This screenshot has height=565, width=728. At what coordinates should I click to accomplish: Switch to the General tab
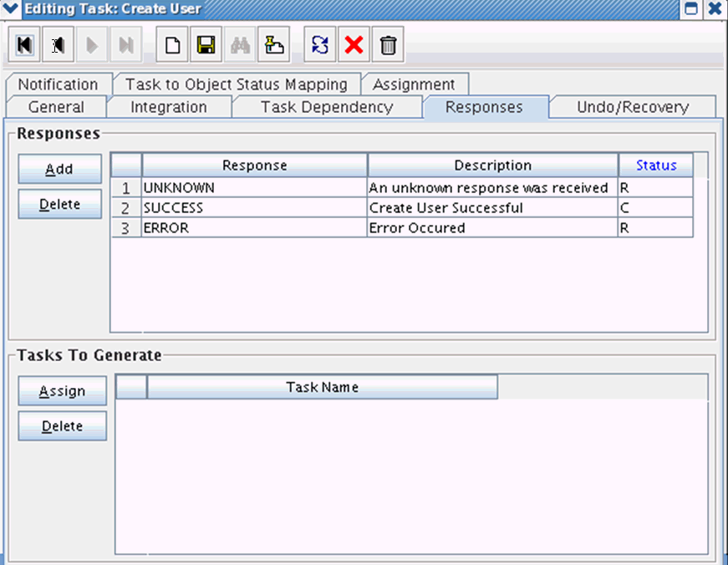tap(56, 107)
